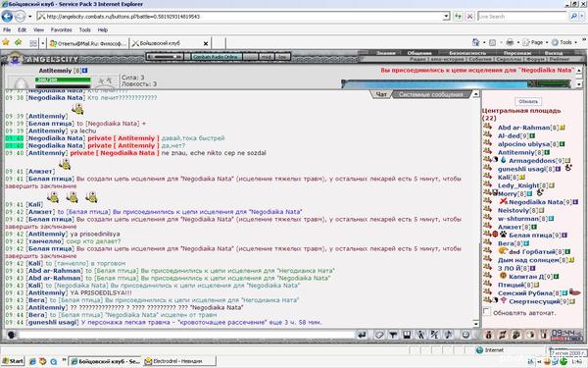Screen dimensions: 588x368
Task: Click the music note icon below chat
Action: [x=449, y=335]
